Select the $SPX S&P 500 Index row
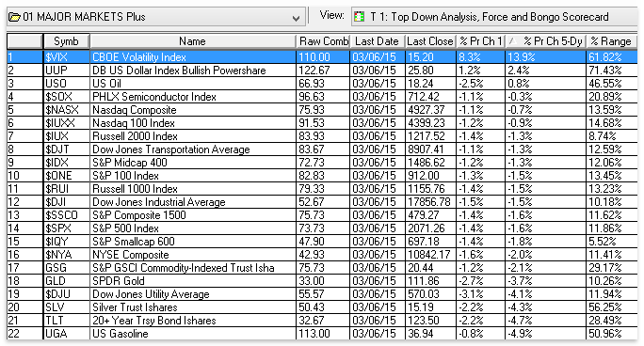 coord(322,228)
